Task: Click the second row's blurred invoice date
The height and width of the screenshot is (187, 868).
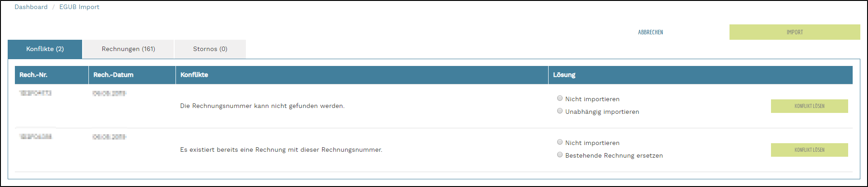Action: pyautogui.click(x=109, y=137)
